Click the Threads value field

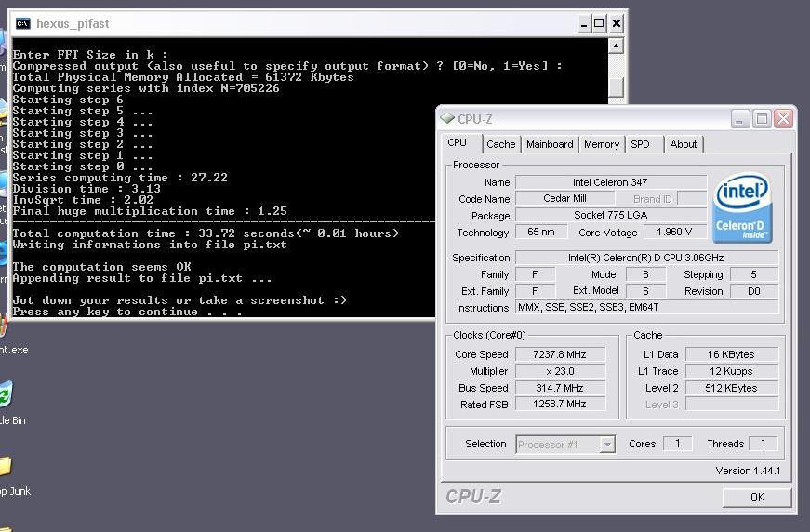pos(763,443)
